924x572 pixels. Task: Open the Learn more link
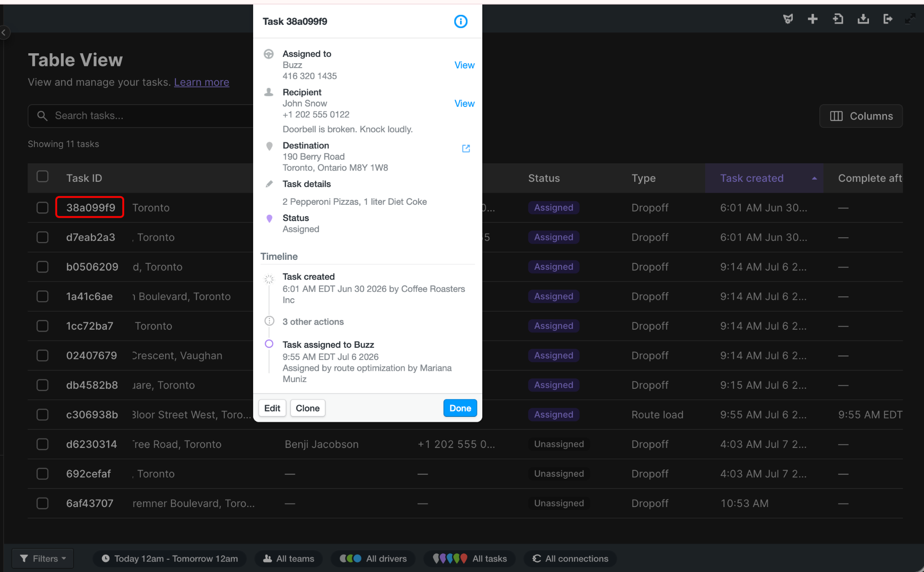202,82
